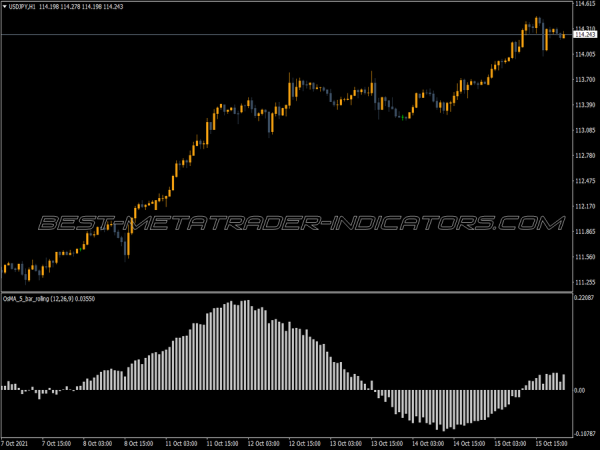Viewport: 600px width, 450px height.
Task: Click the lowest negative OsMA histogram bar
Action: (440, 410)
